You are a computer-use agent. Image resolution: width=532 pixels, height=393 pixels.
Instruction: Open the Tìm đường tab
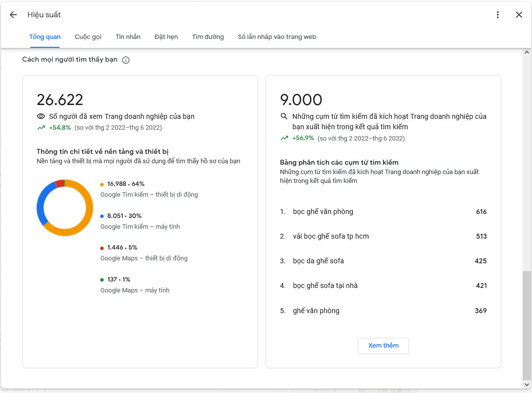(208, 36)
